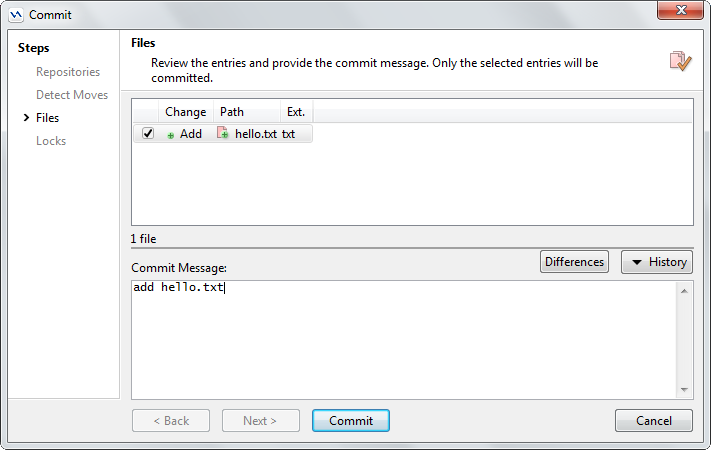Click the current step arrow beside Files
The height and width of the screenshot is (450, 711).
click(26, 118)
